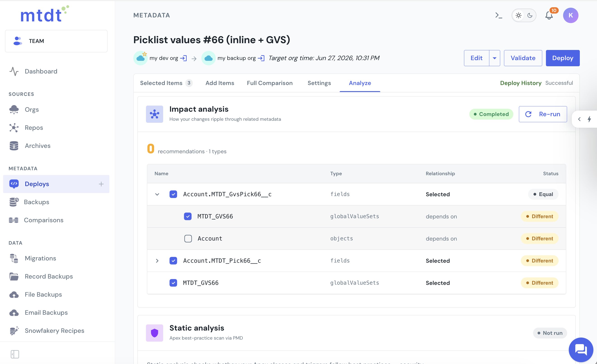Expand Account.MTDT_Pick66__c row
This screenshot has height=364, width=597.
157,260
